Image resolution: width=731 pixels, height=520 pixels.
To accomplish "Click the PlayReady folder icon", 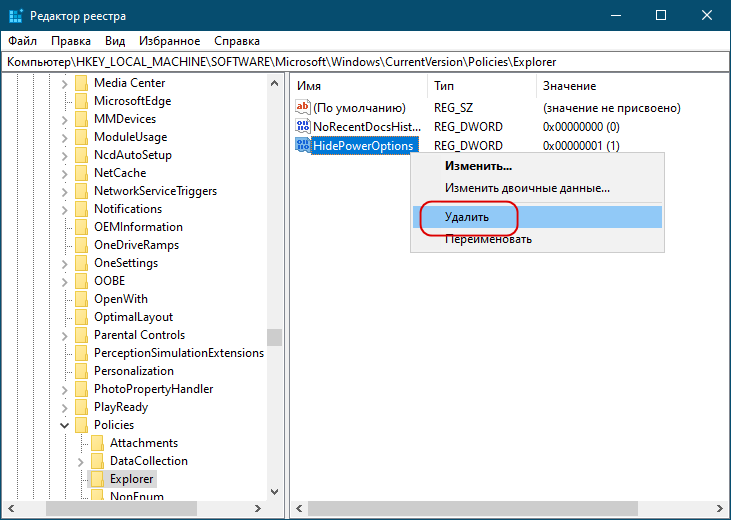I will pyautogui.click(x=81, y=407).
